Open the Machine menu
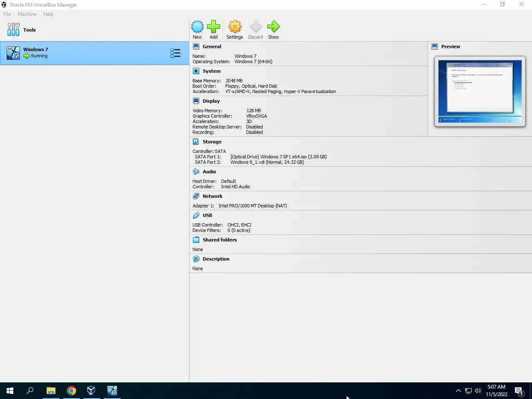 pos(27,14)
